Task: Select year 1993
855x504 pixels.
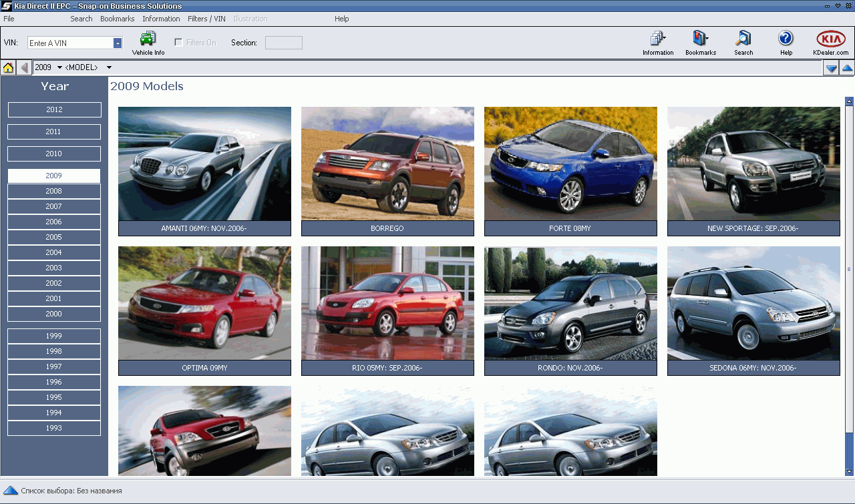Action: pyautogui.click(x=54, y=428)
